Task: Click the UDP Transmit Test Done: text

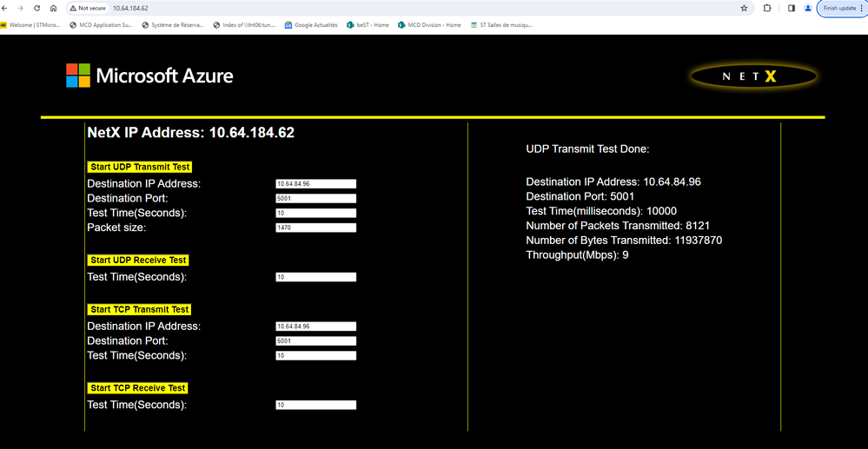Action: pos(587,149)
